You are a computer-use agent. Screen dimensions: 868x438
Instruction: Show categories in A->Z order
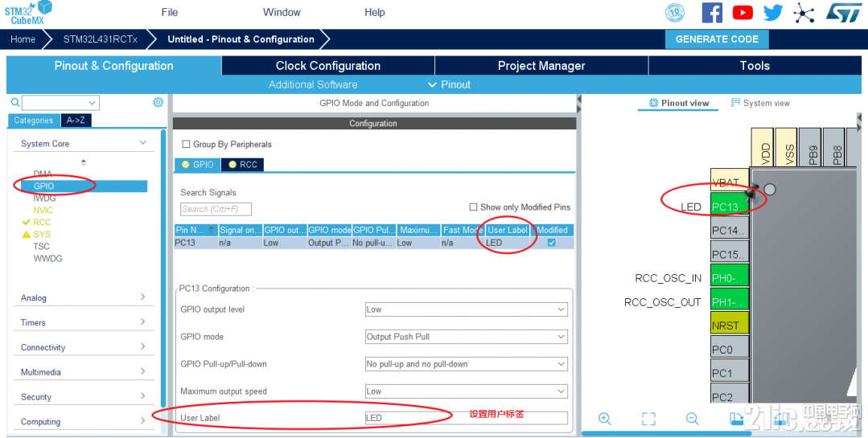76,120
